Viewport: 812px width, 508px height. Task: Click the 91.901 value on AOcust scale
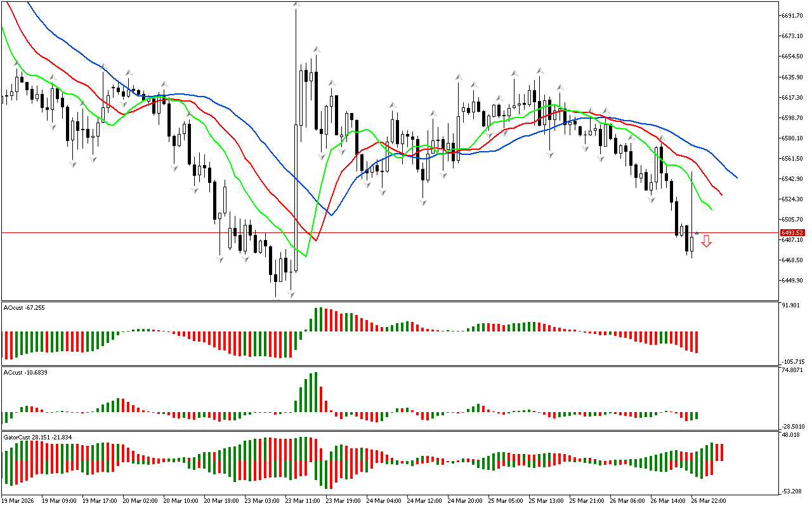790,305
